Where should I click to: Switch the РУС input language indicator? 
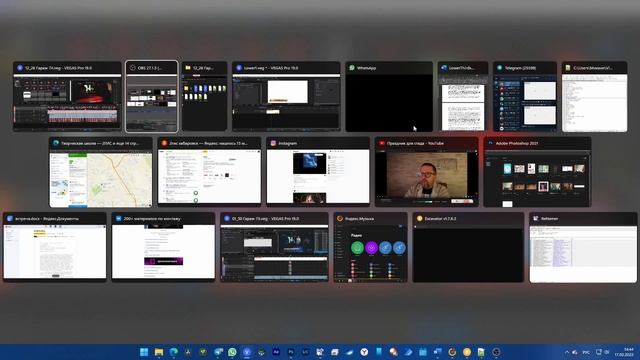pos(586,352)
